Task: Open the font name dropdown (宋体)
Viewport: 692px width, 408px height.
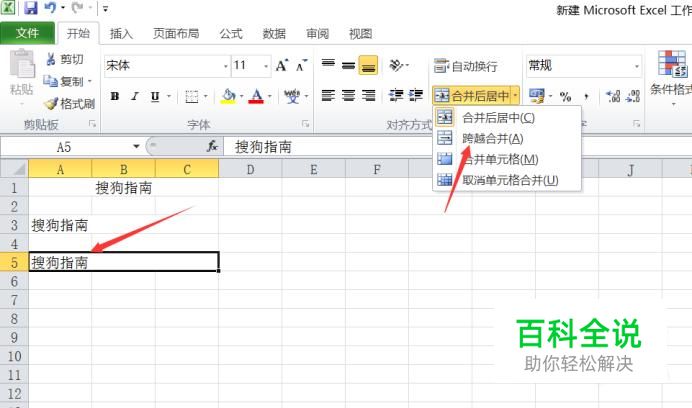Action: coord(226,66)
